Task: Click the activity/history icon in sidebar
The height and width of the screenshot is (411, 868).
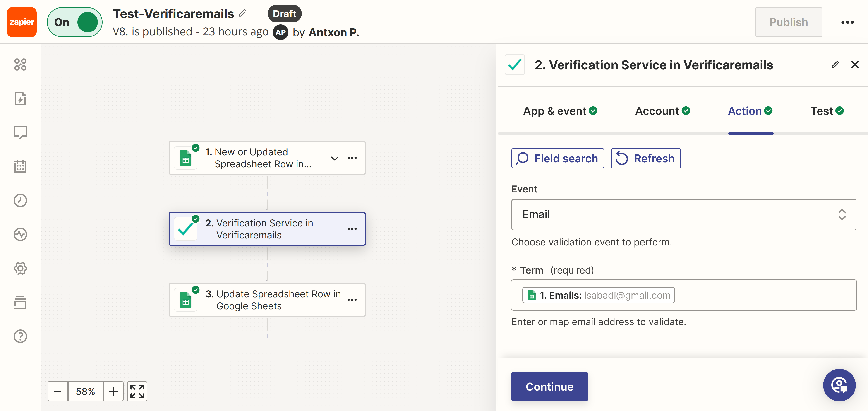Action: [20, 200]
